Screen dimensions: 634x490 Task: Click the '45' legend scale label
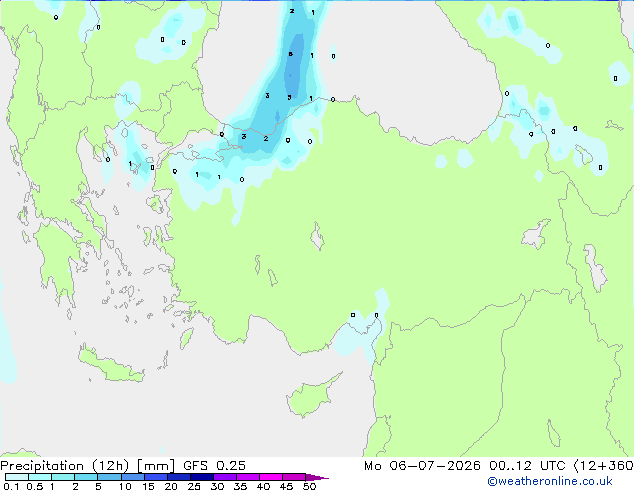287,486
